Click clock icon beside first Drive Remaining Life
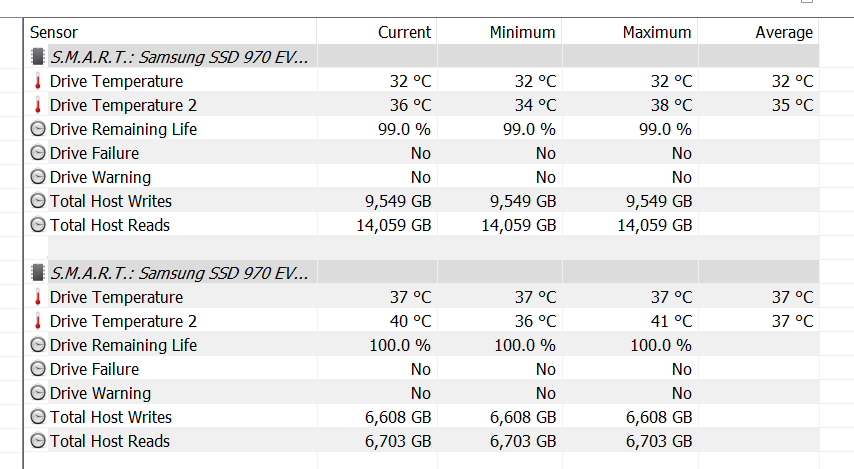The width and height of the screenshot is (854, 469). [x=38, y=129]
